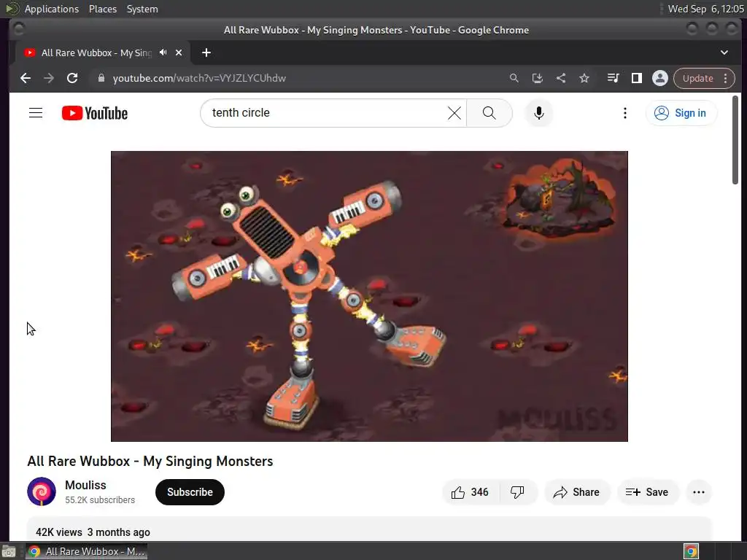Open the YouTube hamburger guide menu
747x560 pixels.
point(36,113)
